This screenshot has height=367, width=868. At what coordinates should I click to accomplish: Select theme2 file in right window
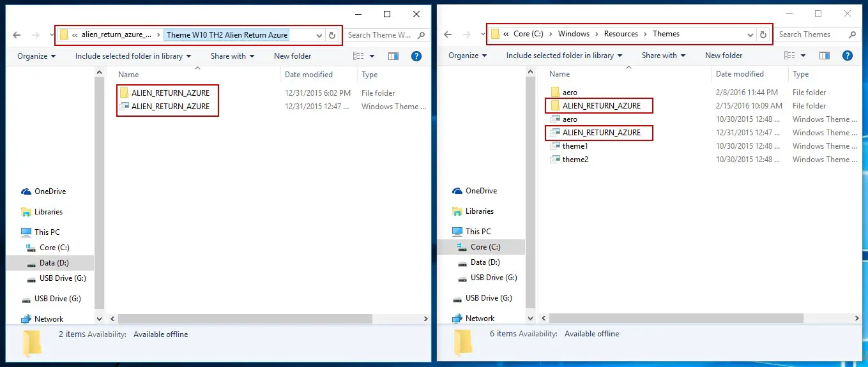[x=568, y=160]
